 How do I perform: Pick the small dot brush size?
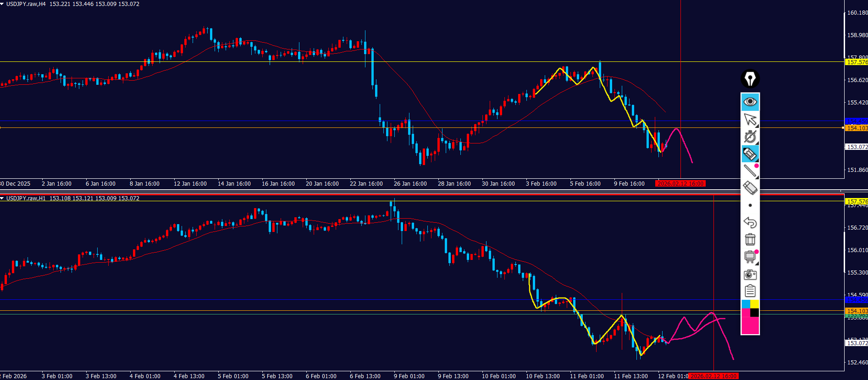click(750, 205)
